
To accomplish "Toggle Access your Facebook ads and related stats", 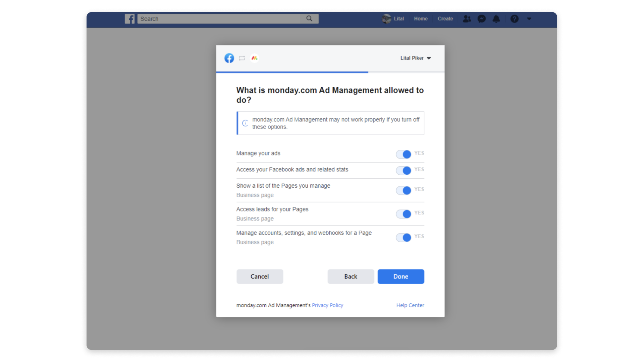I will (403, 170).
